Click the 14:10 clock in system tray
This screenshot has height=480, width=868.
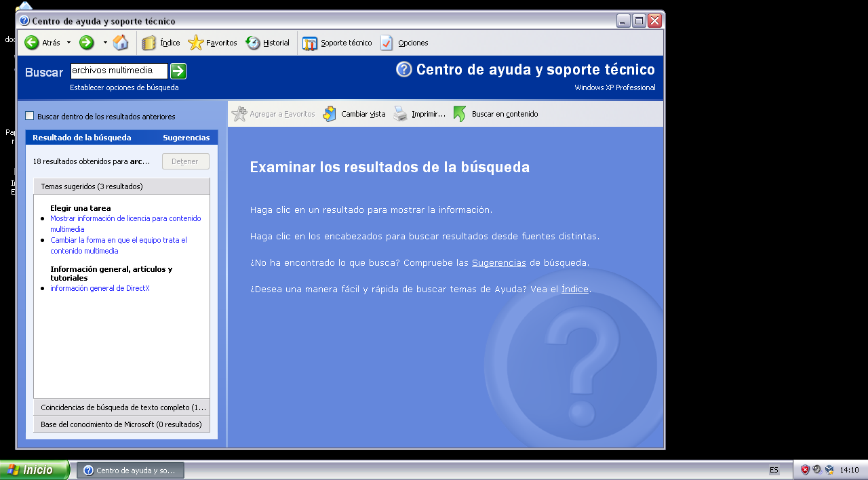(x=849, y=470)
